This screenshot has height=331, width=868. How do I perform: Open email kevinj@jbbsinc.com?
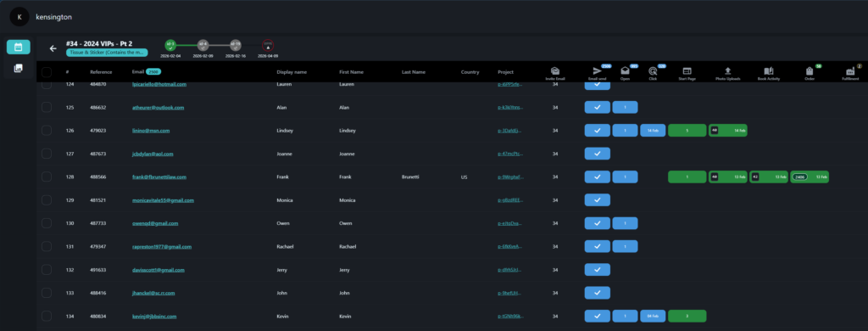pyautogui.click(x=154, y=317)
